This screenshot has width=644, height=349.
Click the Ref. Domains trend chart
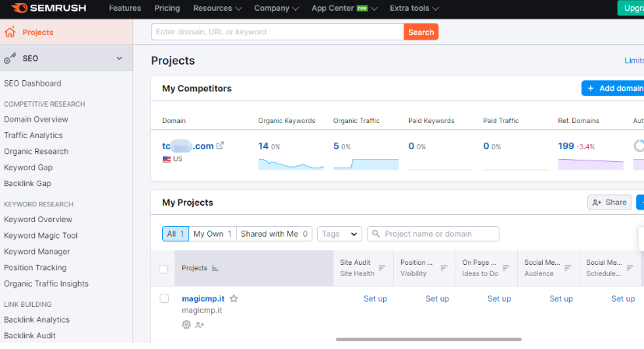coord(590,164)
